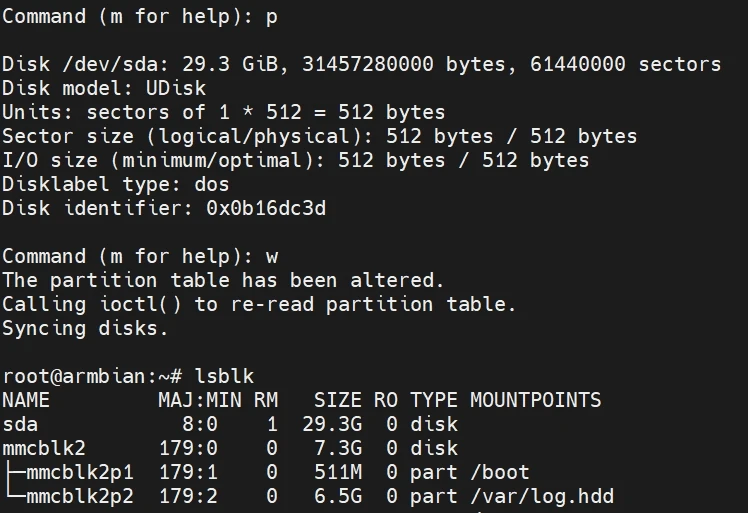
Task: Click the 'p' command on first line
Action: 272,16
